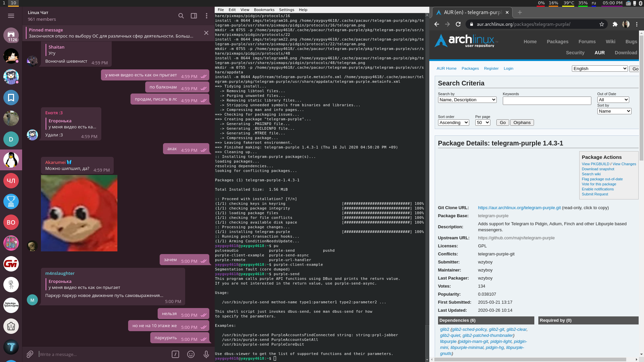
Task: Click the voice message microphone icon
Action: point(206,354)
